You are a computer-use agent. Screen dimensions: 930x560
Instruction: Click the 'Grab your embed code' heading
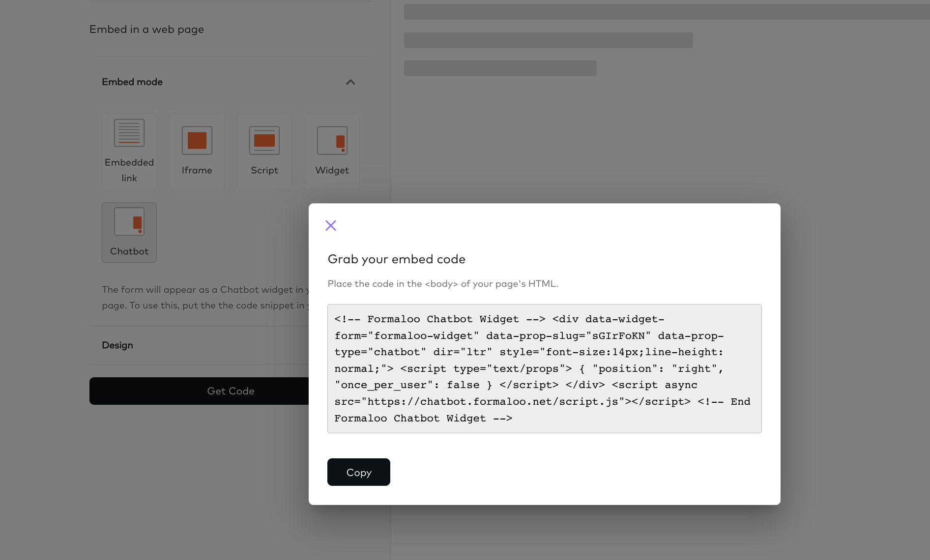tap(397, 259)
